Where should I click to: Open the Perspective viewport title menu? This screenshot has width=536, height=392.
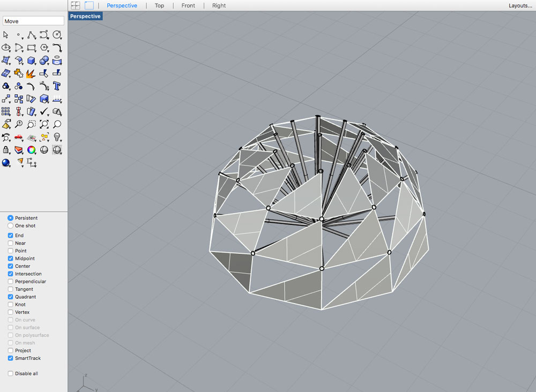[x=85, y=16]
